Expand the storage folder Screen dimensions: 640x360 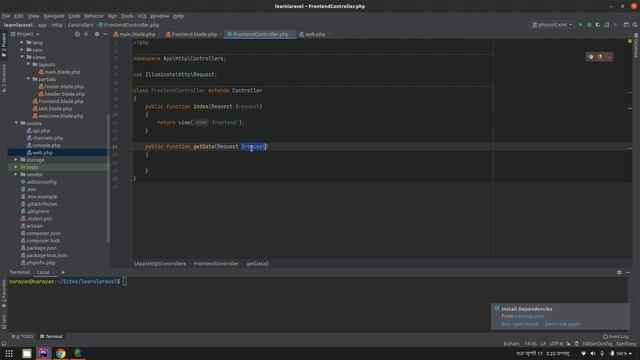[x=16, y=160]
